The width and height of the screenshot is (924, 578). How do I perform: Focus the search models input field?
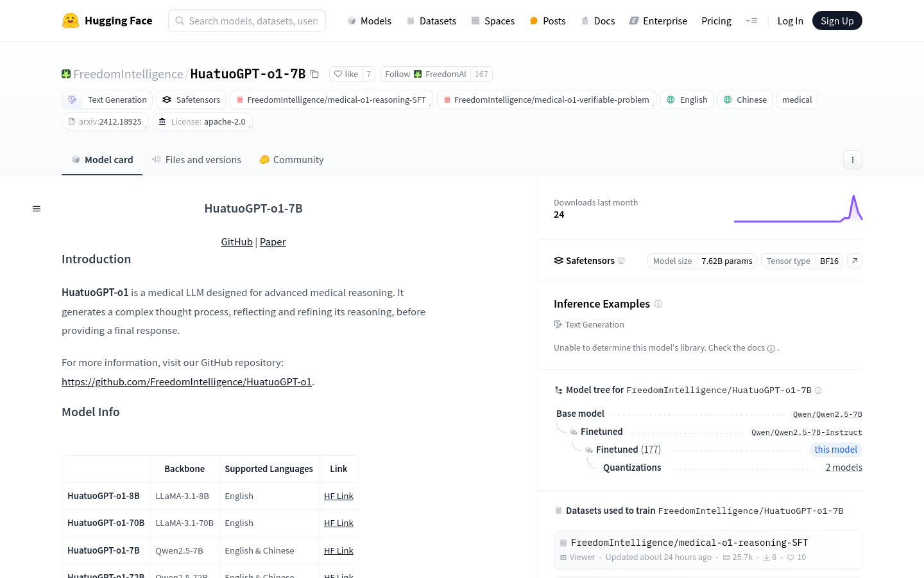[x=247, y=21]
